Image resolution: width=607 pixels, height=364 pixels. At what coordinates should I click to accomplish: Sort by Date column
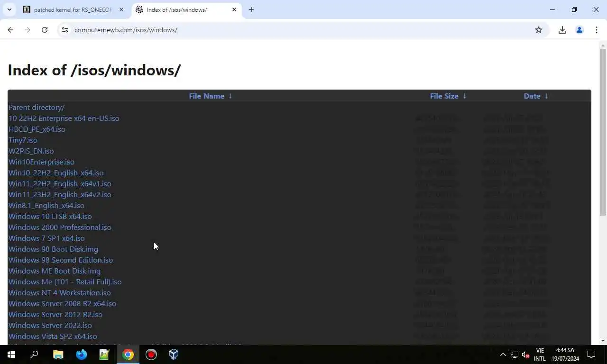[x=536, y=96]
